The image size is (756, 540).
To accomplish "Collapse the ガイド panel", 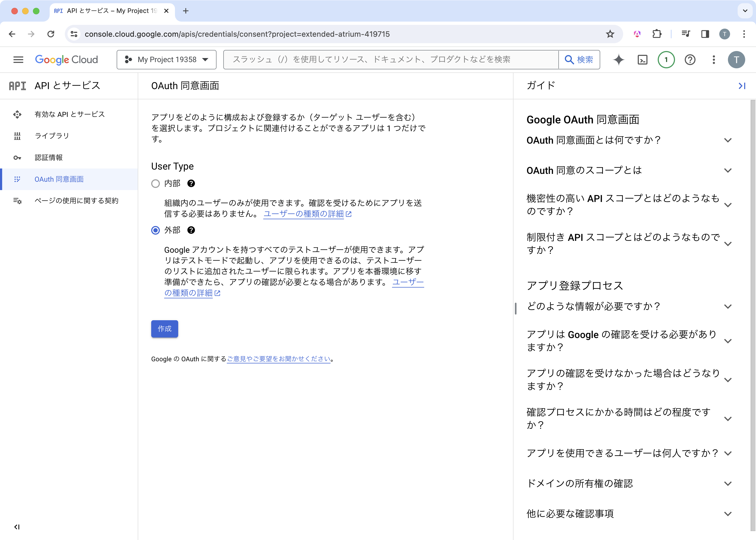I will click(742, 86).
